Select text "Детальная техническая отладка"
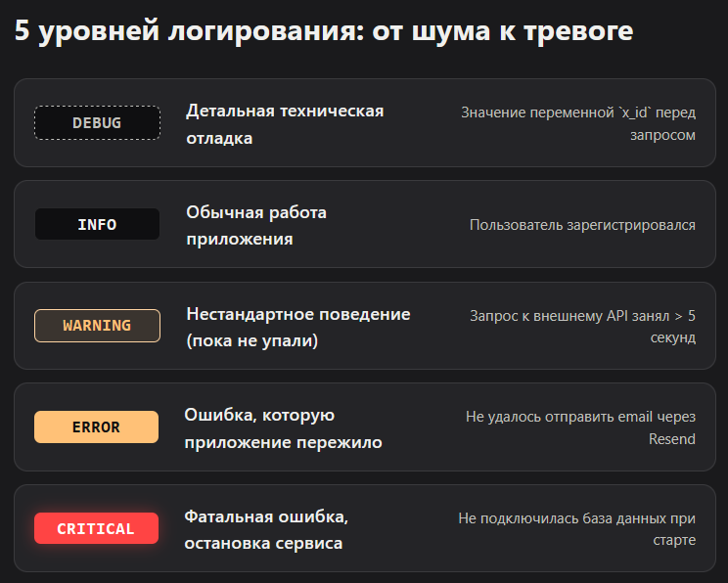The width and height of the screenshot is (728, 583). click(285, 124)
